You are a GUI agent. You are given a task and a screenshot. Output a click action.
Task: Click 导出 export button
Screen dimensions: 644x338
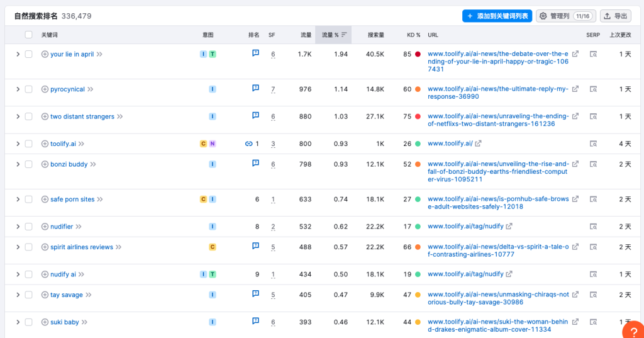tap(615, 16)
